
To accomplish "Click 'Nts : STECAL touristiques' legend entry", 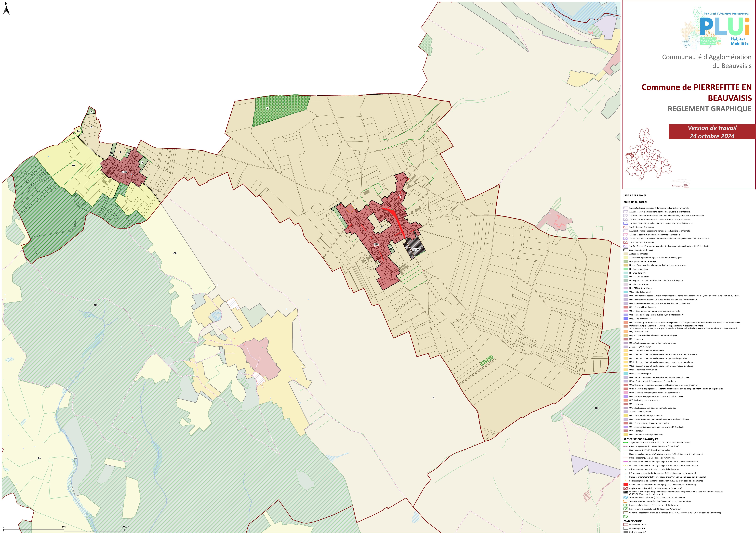I will tap(640, 288).
